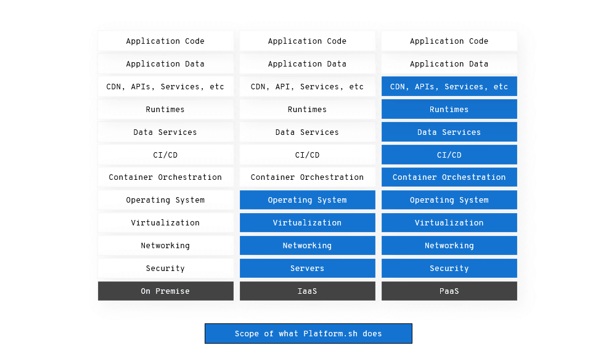Click Virtualization in the PaaS column
Viewport: 606px width, 364px height.
click(449, 222)
